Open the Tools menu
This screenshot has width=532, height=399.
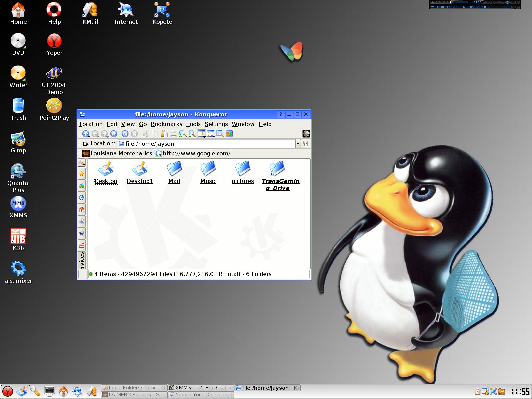pyautogui.click(x=193, y=124)
